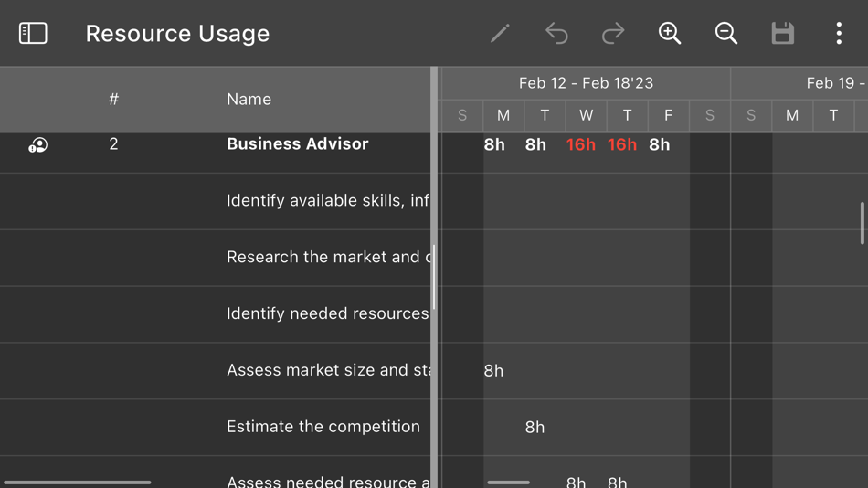
Task: Click Business Advisor Tuesday 8h cell
Action: click(535, 144)
